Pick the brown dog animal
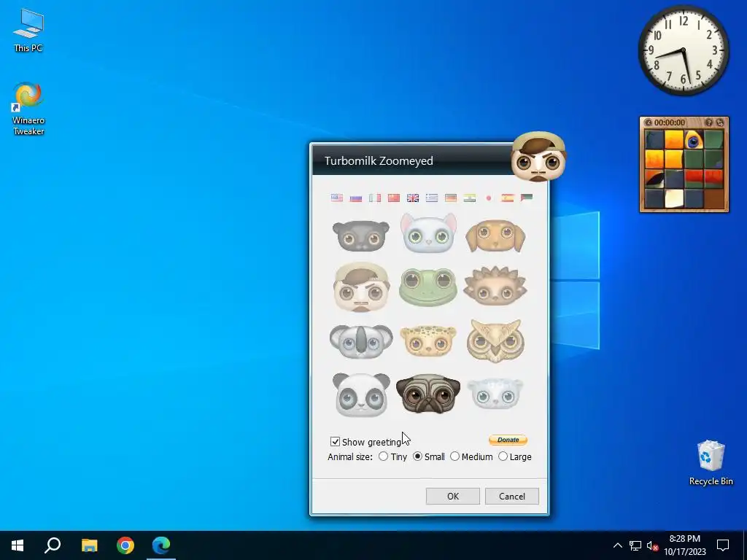The width and height of the screenshot is (747, 560). (495, 236)
